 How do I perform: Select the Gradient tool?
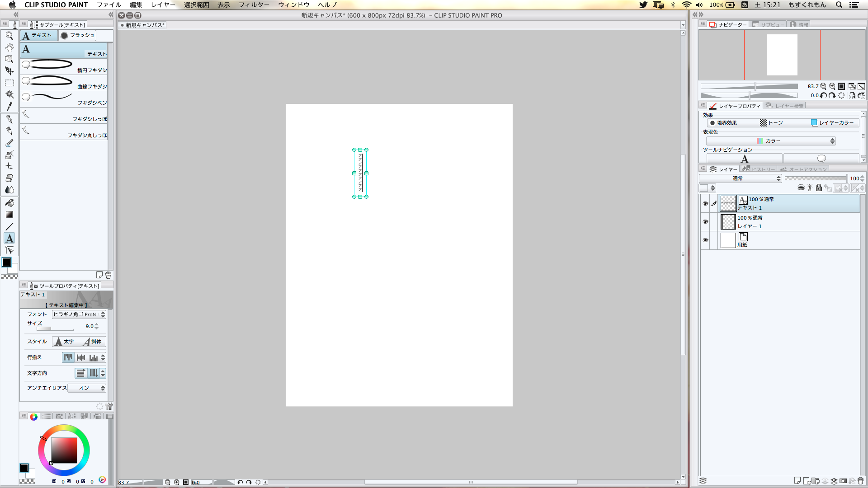click(9, 215)
